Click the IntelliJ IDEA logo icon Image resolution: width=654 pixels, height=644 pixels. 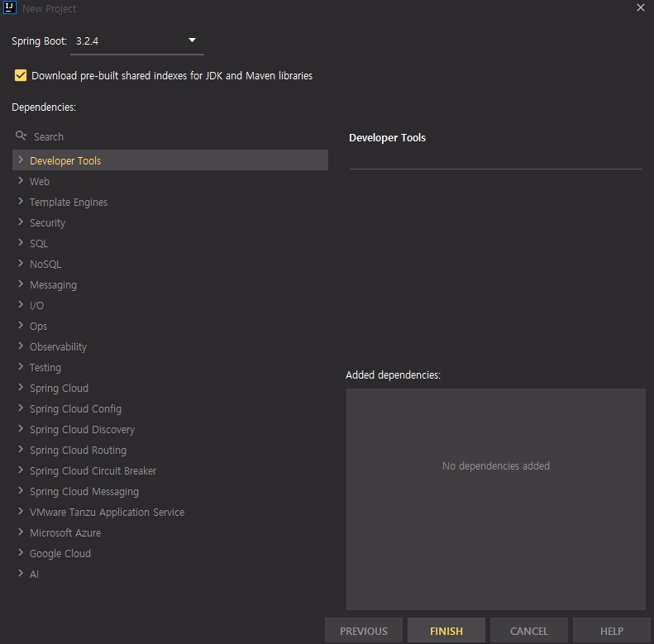coord(10,8)
